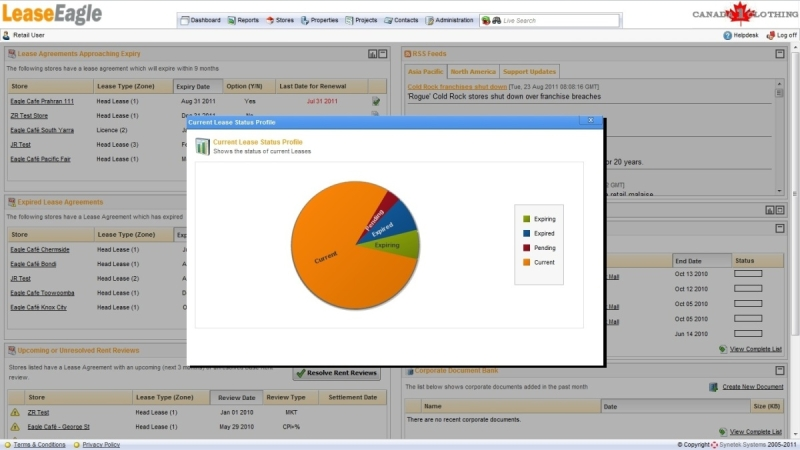
Task: Click the Expired blue legend swatch
Action: (x=527, y=233)
